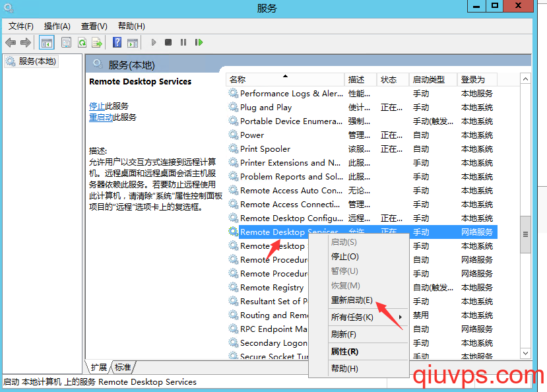Click 网络服务 login of Remote Desktop Services
The width and height of the screenshot is (547, 392).
[477, 232]
